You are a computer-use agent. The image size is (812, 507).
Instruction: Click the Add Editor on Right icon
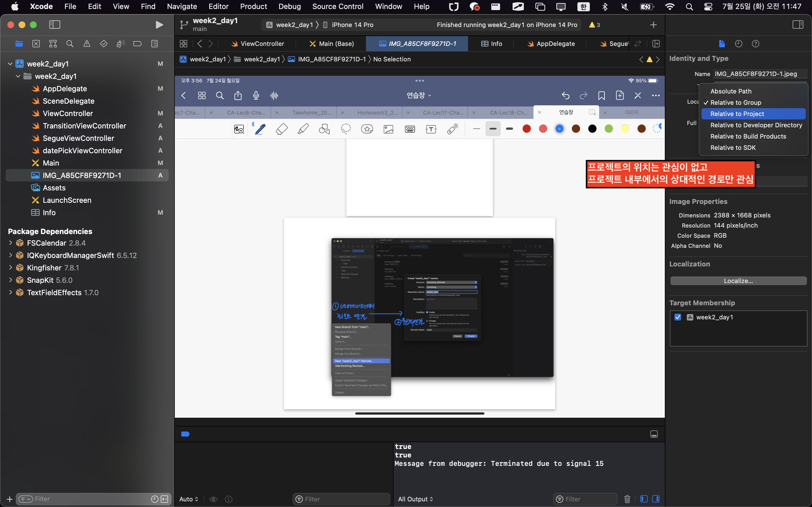656,44
